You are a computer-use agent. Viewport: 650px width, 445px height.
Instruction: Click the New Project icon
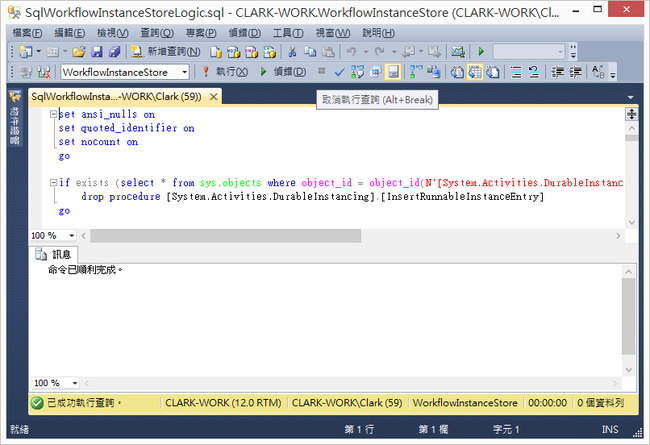(26, 52)
